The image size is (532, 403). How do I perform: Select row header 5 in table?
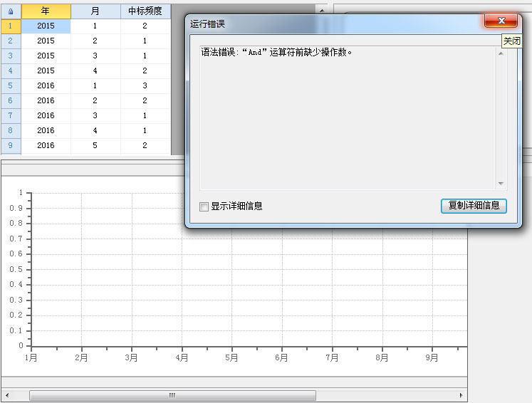[x=11, y=86]
